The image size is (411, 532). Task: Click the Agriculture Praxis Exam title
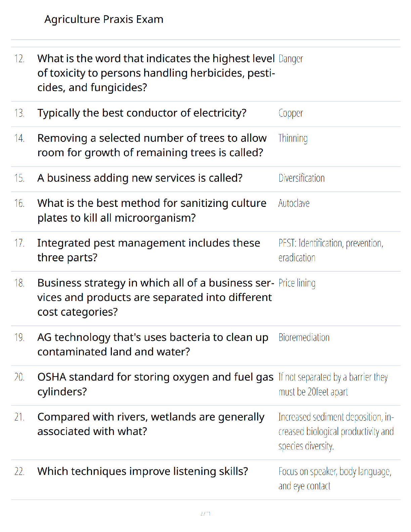pyautogui.click(x=104, y=19)
